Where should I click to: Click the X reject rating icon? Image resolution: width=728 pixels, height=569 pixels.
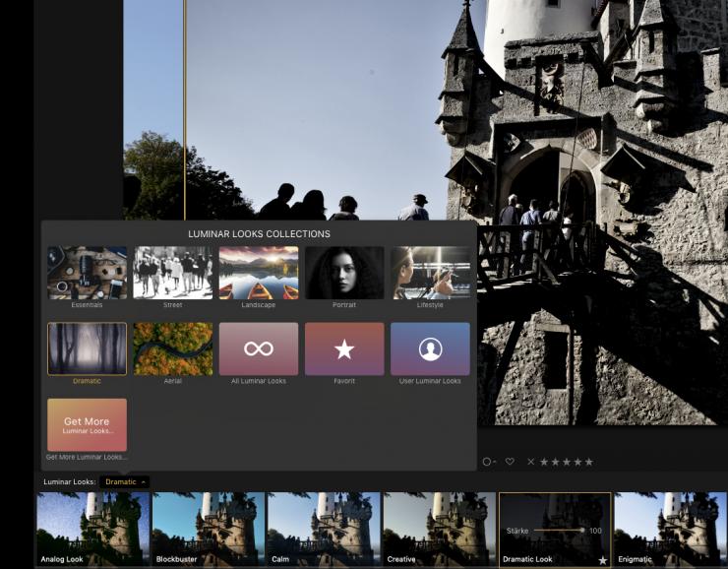click(530, 462)
